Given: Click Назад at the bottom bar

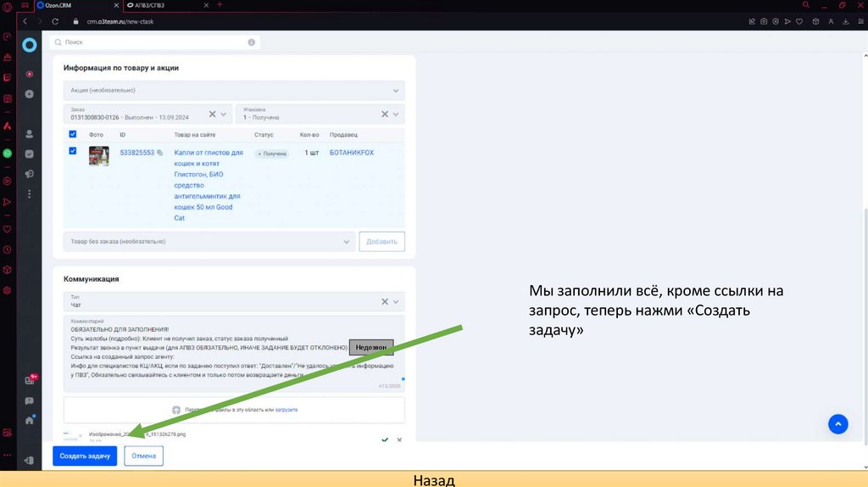Looking at the screenshot, I should click(x=434, y=480).
